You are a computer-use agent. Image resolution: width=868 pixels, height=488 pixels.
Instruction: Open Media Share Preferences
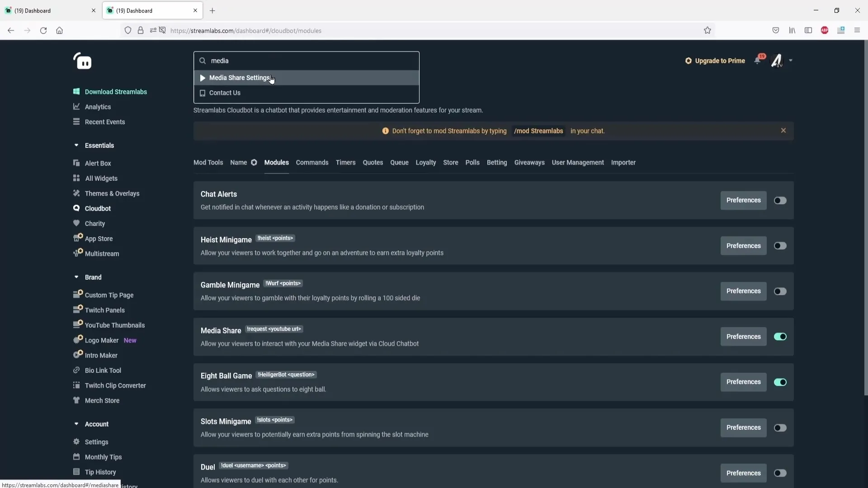(x=743, y=337)
